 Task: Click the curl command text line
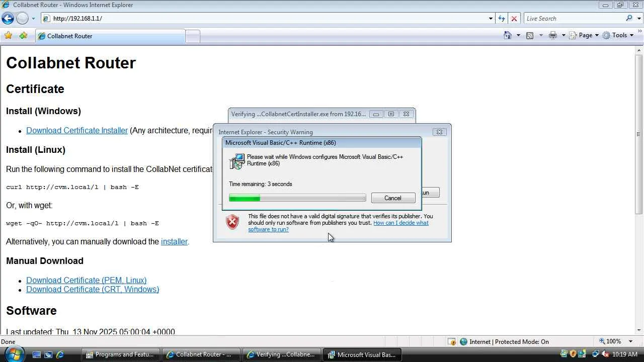pyautogui.click(x=72, y=187)
